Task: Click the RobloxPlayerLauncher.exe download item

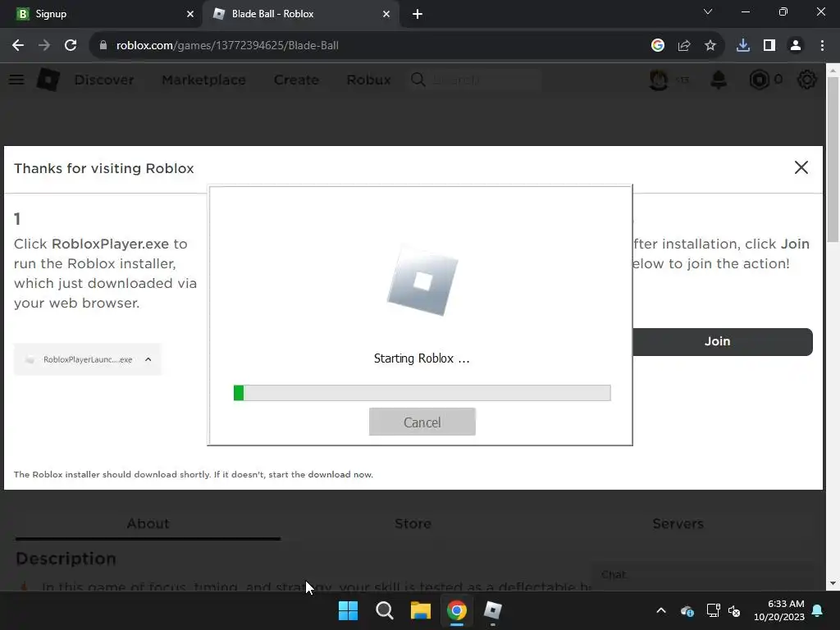Action: point(87,359)
